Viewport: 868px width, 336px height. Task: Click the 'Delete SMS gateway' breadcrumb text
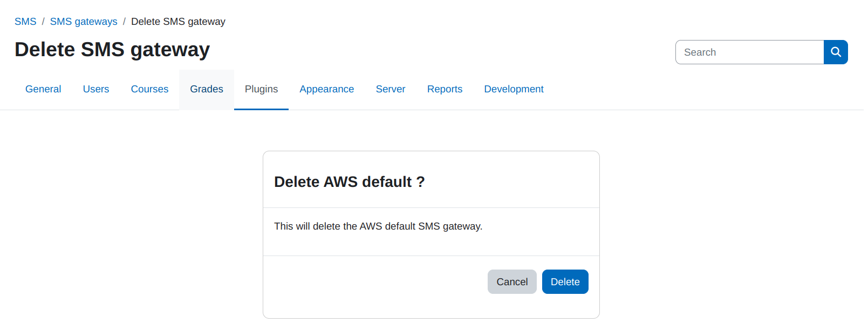click(x=178, y=22)
